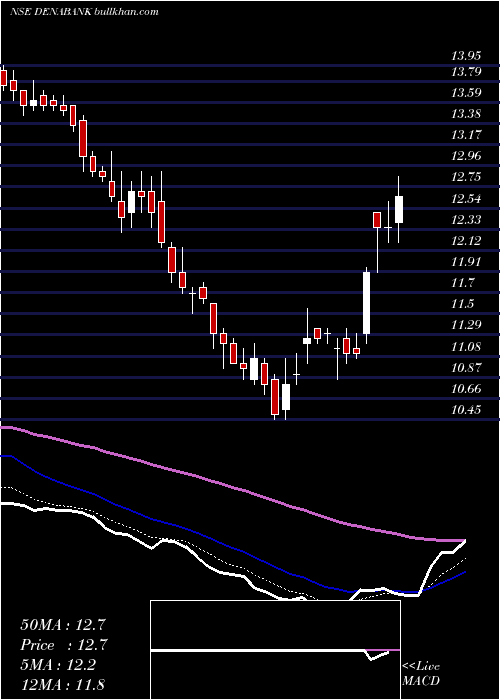Click the first red candle near 13.79
Viewport: 500px width, 700px height.
(3, 78)
